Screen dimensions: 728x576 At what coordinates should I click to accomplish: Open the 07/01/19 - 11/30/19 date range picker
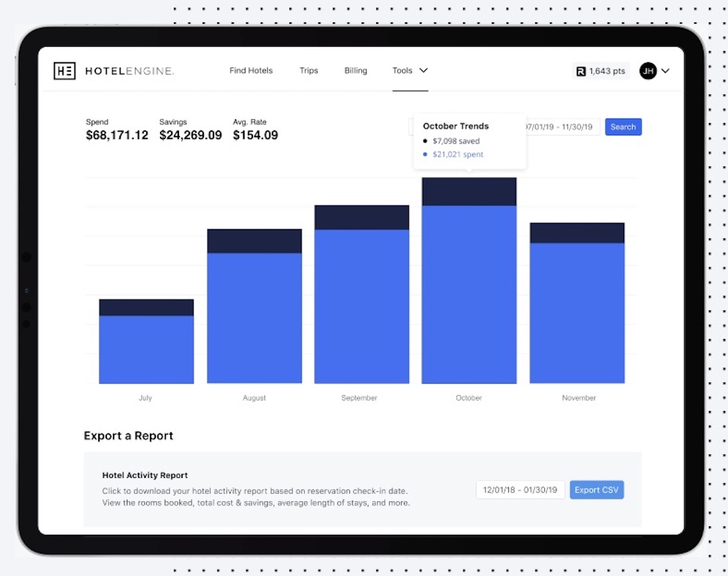coord(558,127)
